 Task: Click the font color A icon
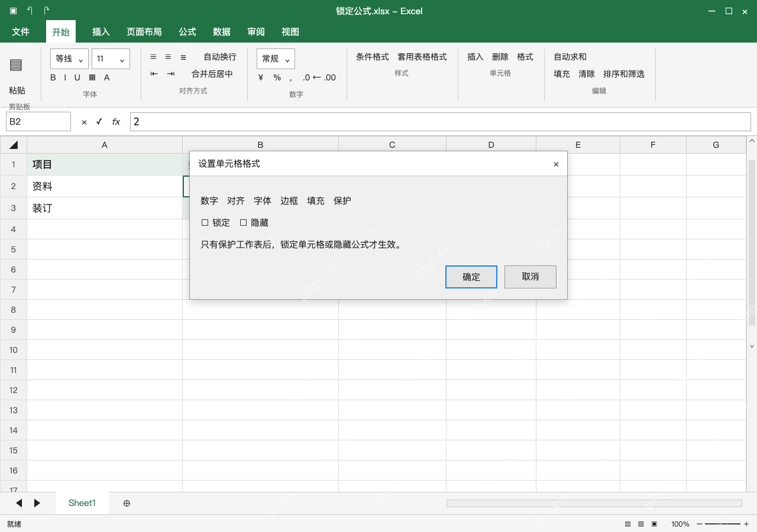tap(107, 77)
